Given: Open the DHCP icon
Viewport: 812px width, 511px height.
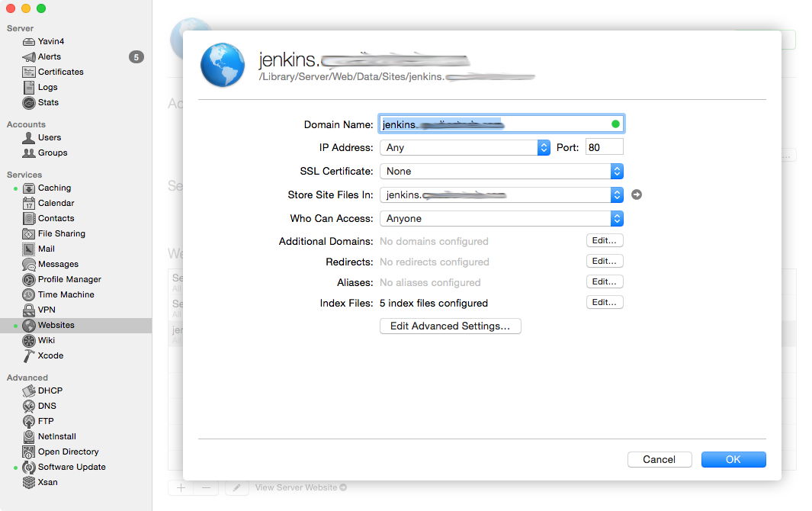Looking at the screenshot, I should [x=28, y=390].
